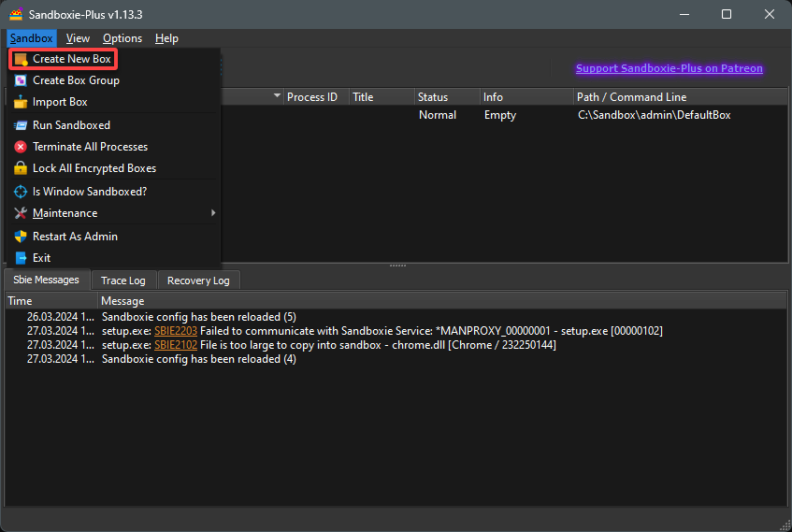This screenshot has height=532, width=792.
Task: Click the Exit door icon
Action: [x=21, y=258]
